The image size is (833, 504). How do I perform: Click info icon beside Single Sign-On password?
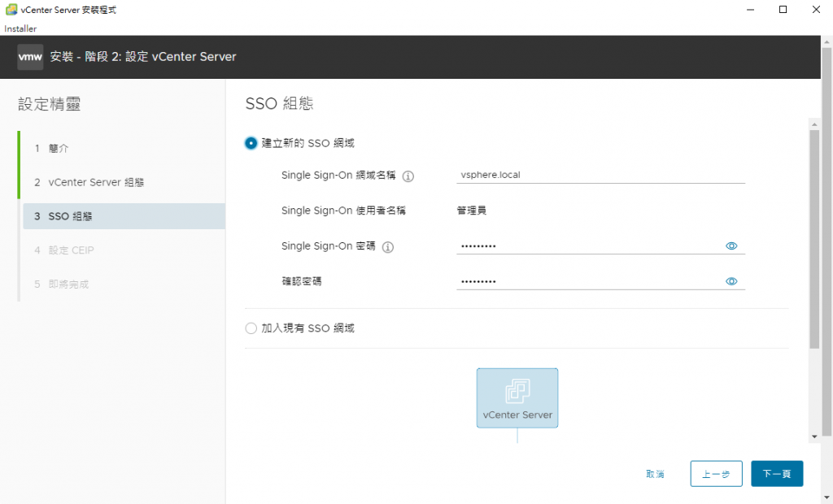coord(388,247)
